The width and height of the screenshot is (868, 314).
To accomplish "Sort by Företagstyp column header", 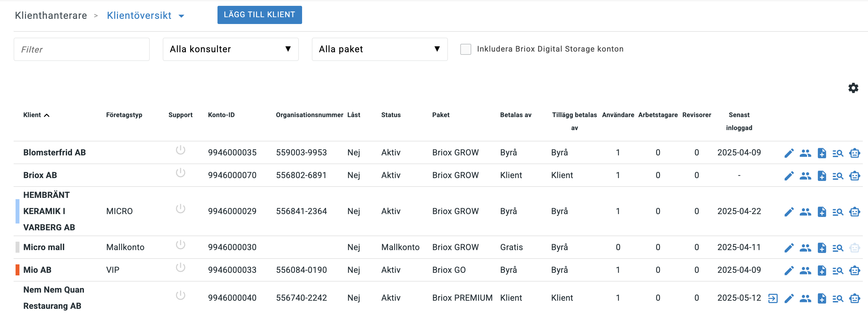I will click(x=124, y=115).
